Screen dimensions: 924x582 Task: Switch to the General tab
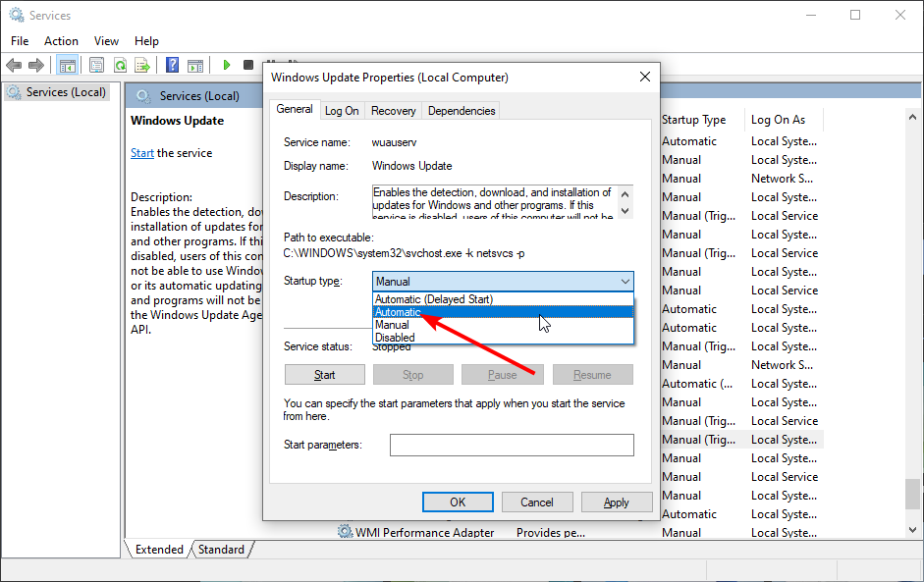pos(294,109)
